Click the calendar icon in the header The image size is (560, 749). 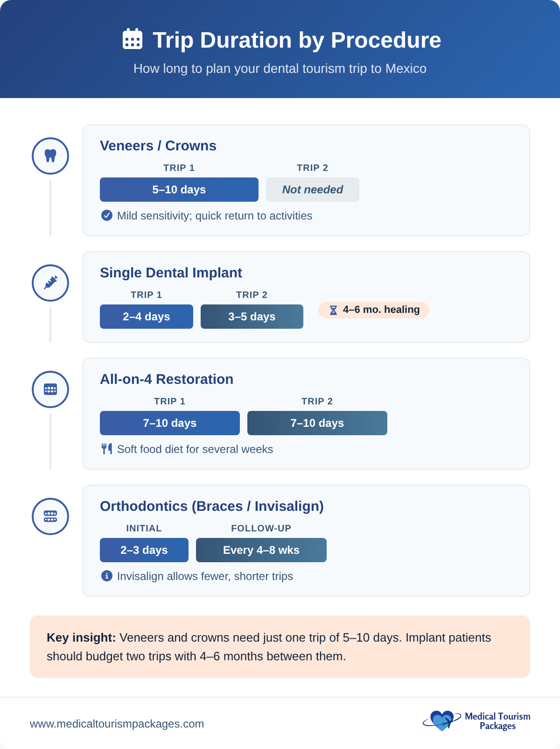click(x=133, y=39)
